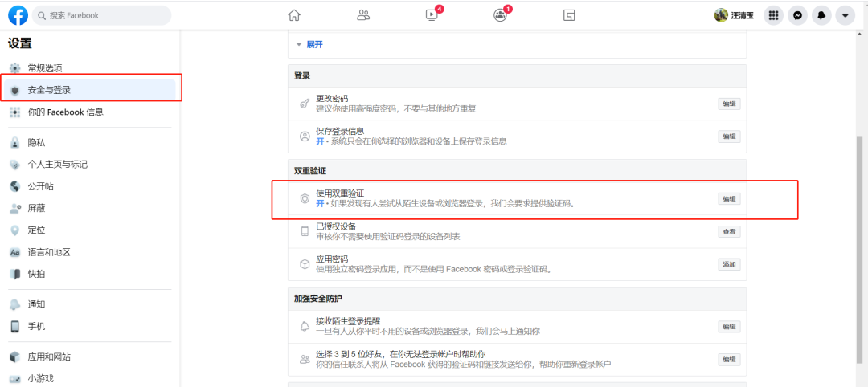Screen dimensions: 868x387
Task: Click 编辑 button for 更改密码
Action: pyautogui.click(x=729, y=104)
